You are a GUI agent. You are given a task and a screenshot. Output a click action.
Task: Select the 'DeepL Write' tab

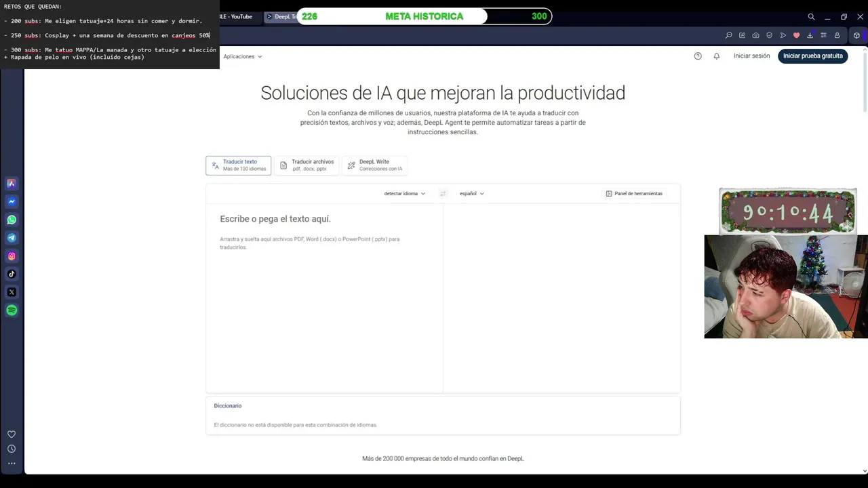coord(374,165)
